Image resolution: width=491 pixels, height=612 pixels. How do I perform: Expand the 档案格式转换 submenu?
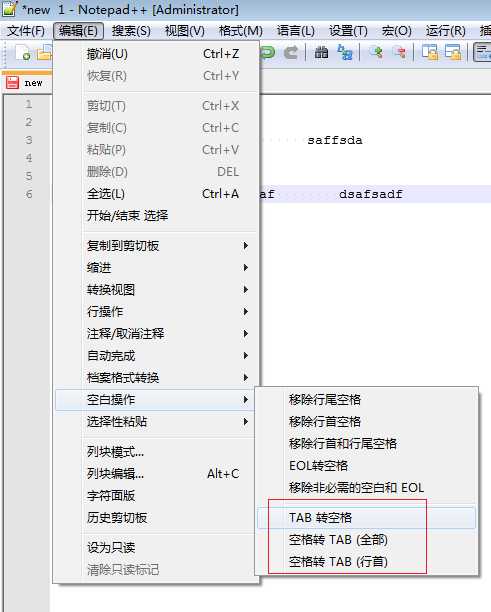[x=156, y=377]
